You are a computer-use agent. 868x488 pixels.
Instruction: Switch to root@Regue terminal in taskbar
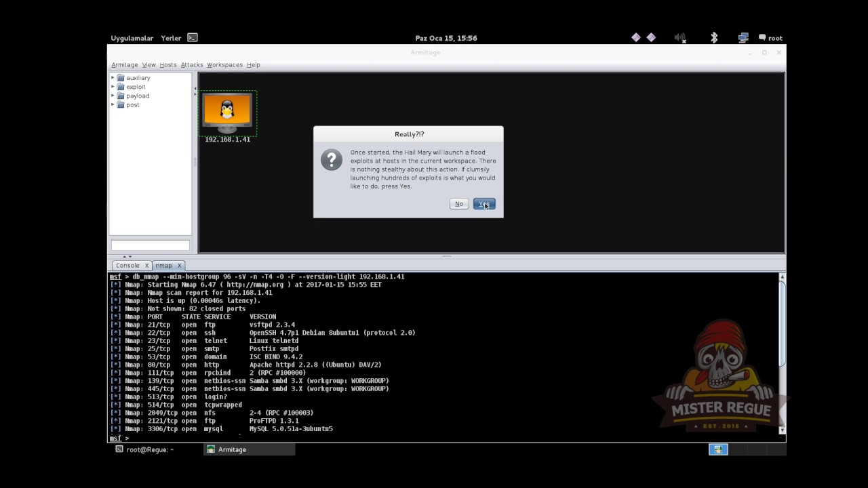tap(144, 449)
